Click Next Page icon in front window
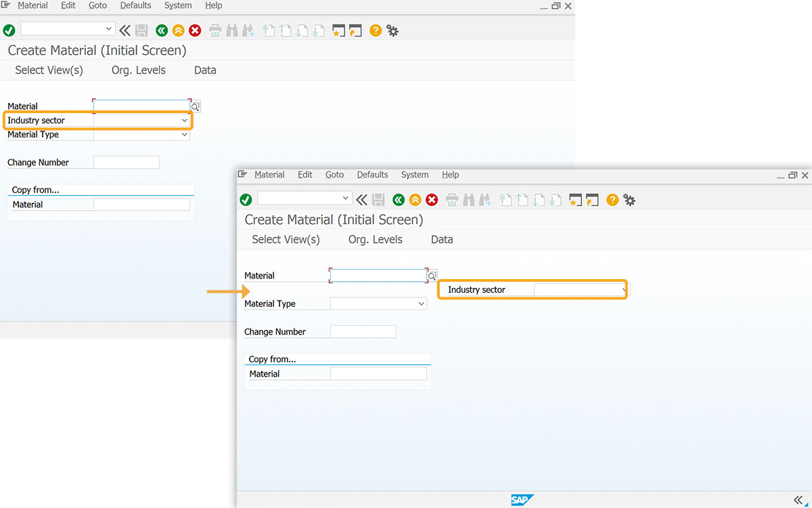This screenshot has height=508, width=812. pos(539,200)
